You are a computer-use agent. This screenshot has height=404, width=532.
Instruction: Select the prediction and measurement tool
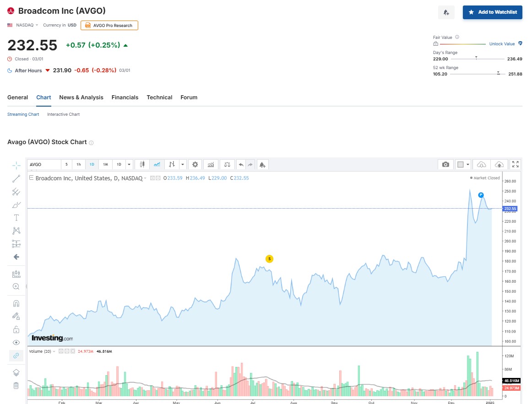[16, 244]
